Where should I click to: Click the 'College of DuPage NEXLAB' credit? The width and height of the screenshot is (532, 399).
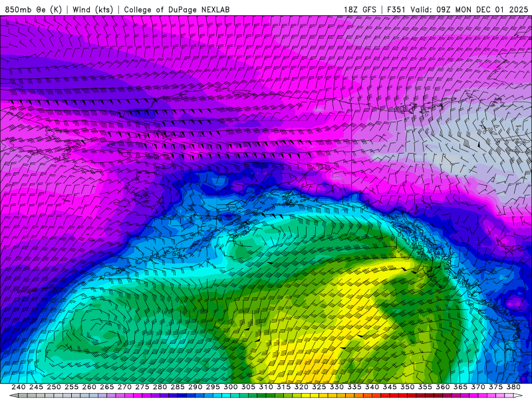click(x=177, y=9)
